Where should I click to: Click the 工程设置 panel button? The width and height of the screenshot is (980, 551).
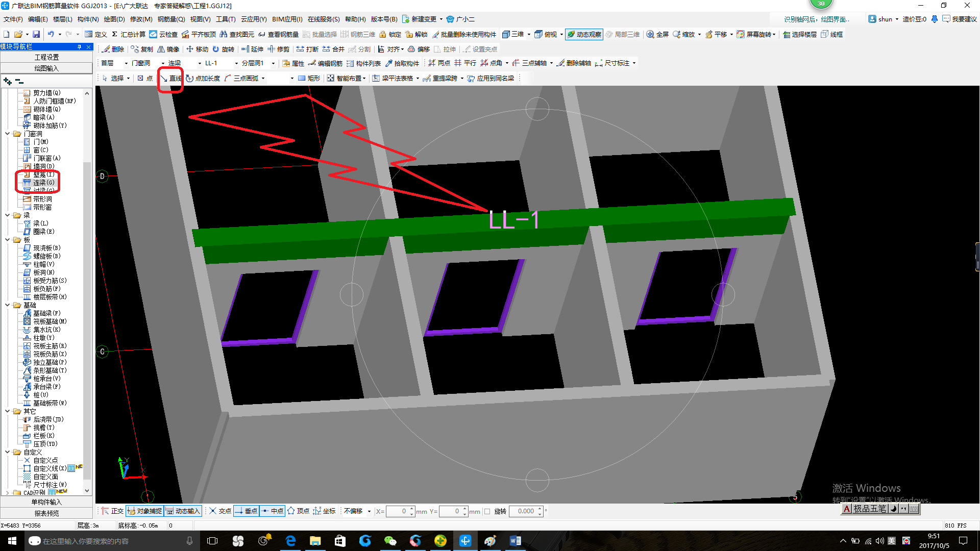pos(46,57)
